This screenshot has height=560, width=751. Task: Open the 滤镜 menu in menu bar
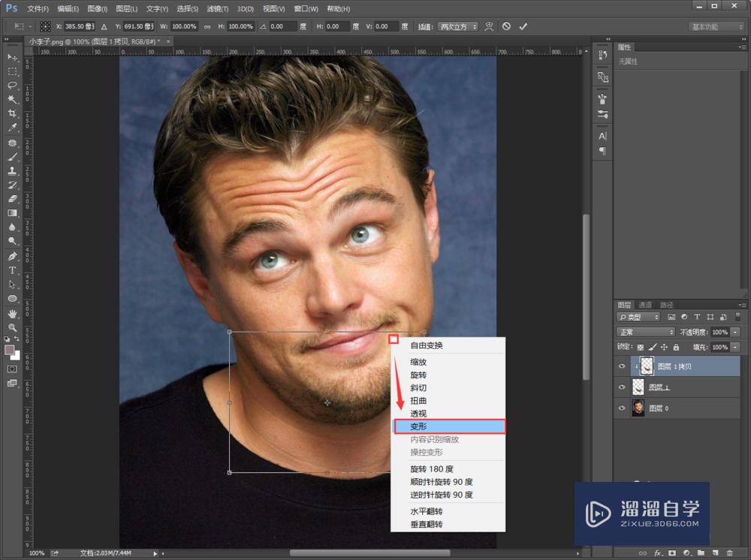tap(218, 9)
